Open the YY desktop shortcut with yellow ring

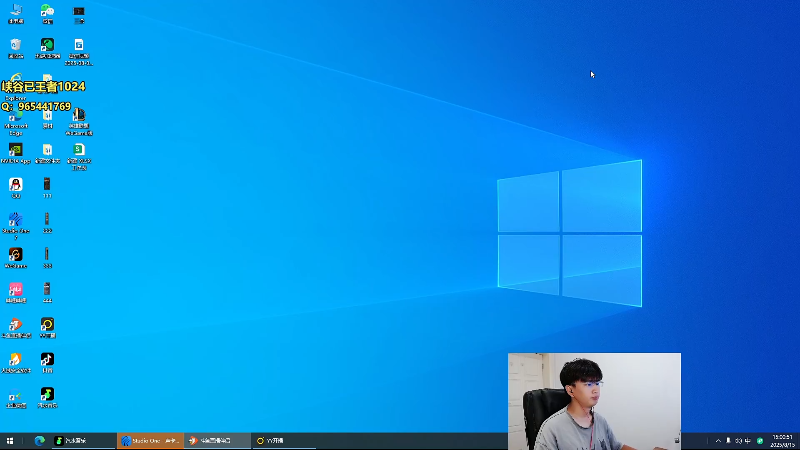coord(47,328)
